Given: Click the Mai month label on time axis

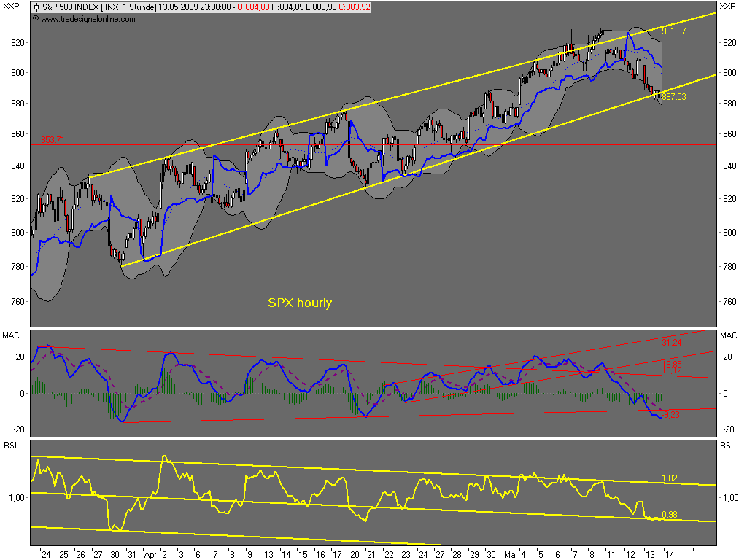Looking at the screenshot, I should (x=510, y=555).
